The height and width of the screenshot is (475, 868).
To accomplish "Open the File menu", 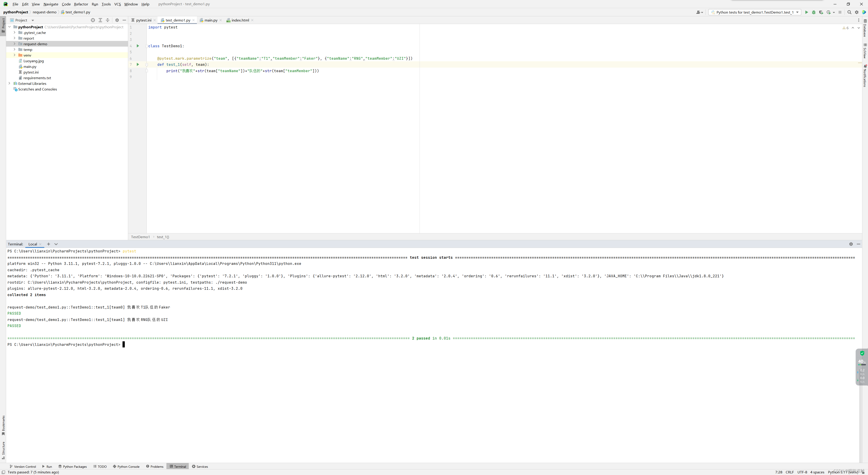I will click(x=15, y=4).
